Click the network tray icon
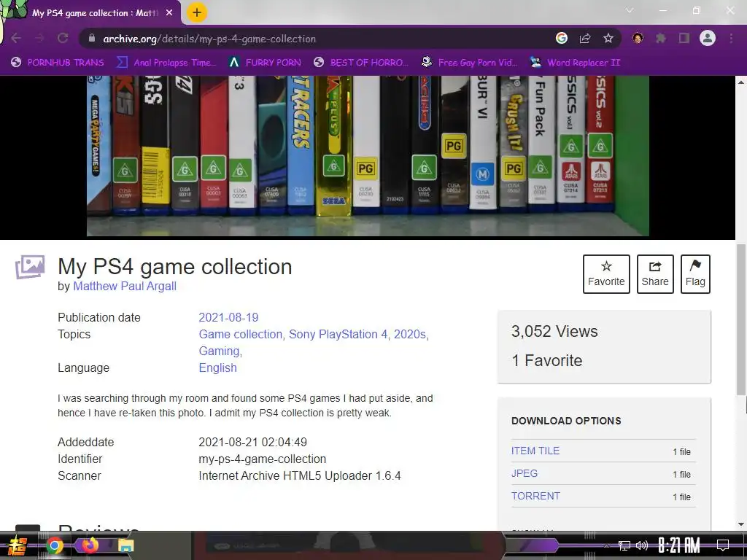This screenshot has width=747, height=560. [624, 545]
